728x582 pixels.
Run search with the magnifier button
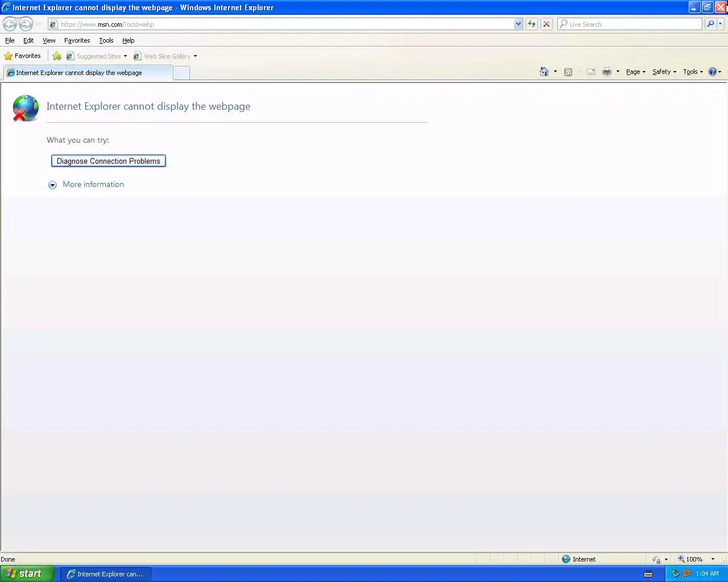pyautogui.click(x=710, y=24)
